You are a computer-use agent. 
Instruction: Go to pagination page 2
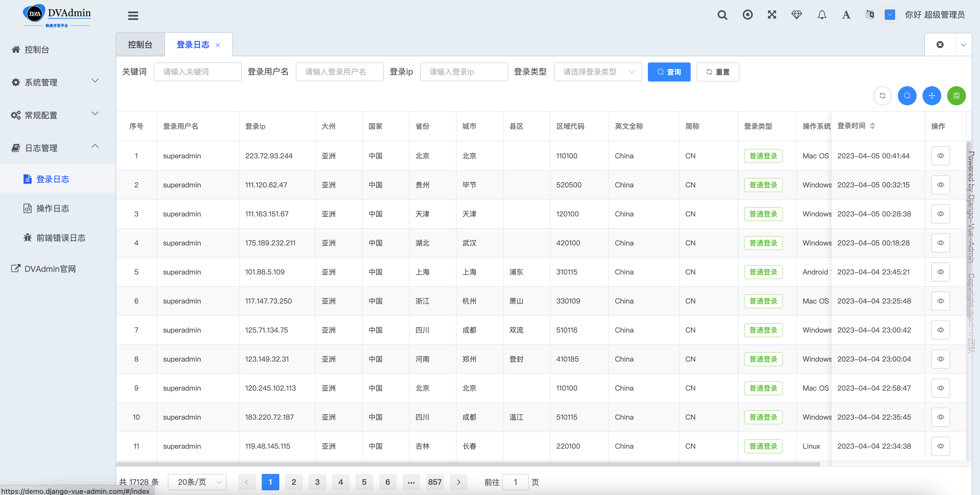click(294, 482)
